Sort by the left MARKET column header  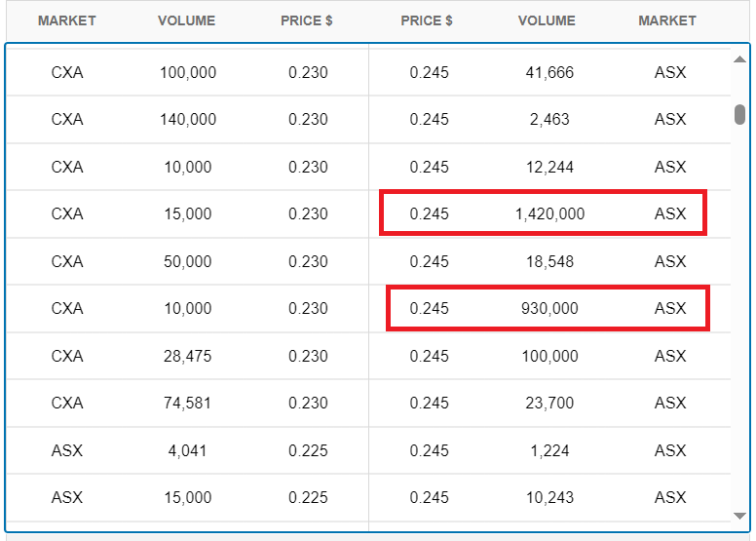(x=66, y=20)
